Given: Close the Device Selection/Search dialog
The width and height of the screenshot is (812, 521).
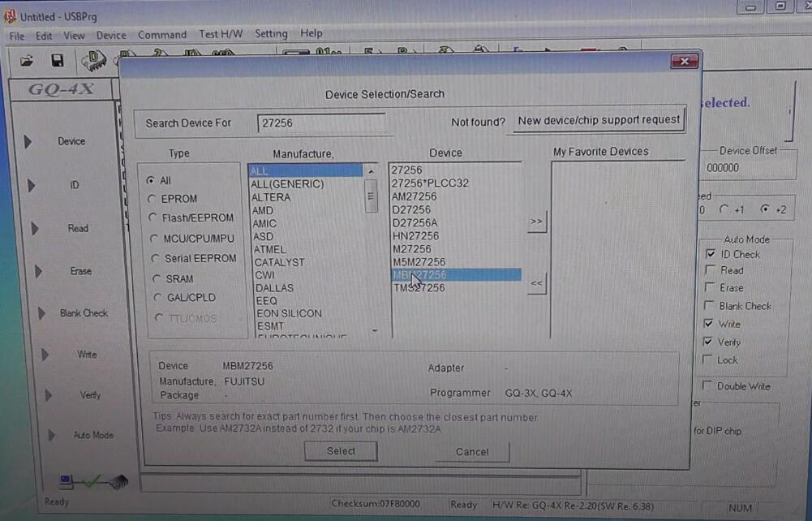Looking at the screenshot, I should 684,61.
